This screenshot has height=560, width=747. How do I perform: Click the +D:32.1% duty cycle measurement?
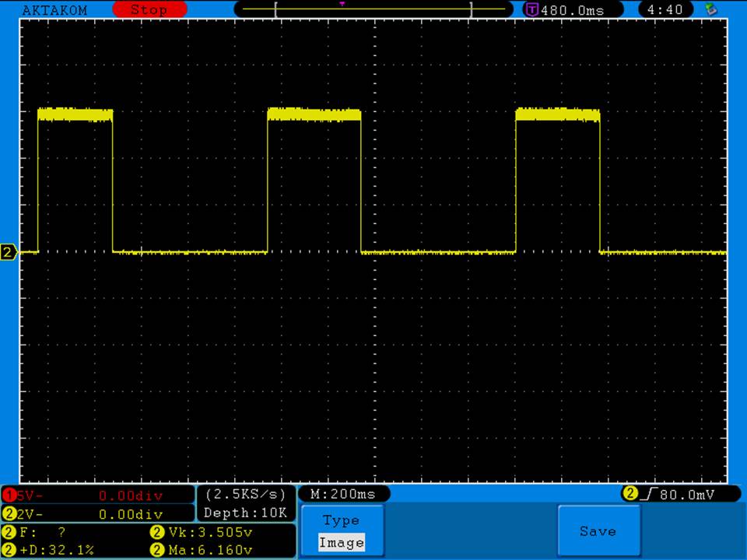56,551
